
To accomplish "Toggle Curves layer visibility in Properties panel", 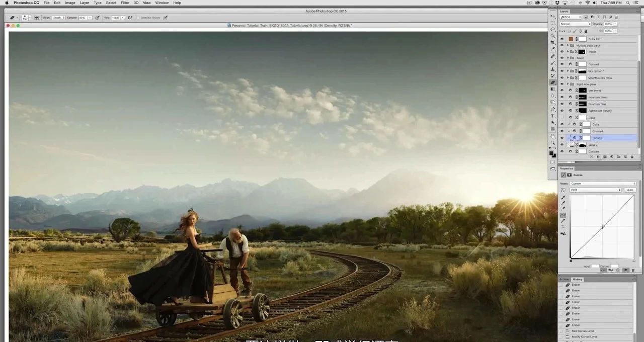I will 625,270.
